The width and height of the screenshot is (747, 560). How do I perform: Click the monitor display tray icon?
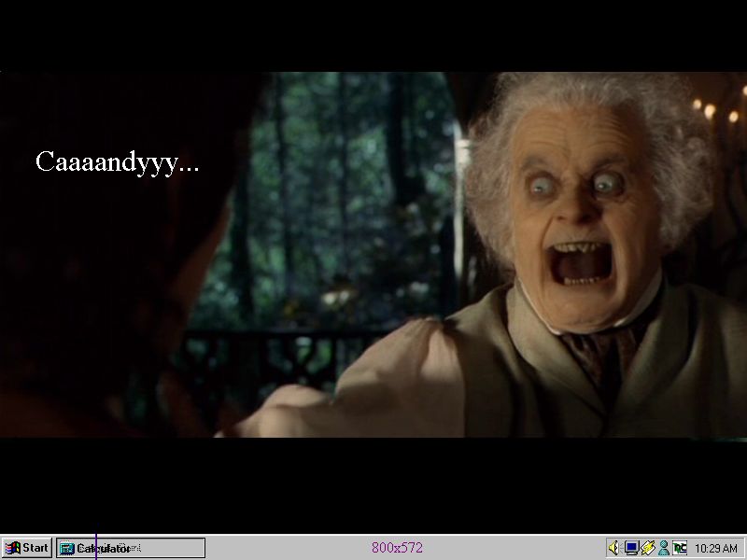pyautogui.click(x=631, y=548)
